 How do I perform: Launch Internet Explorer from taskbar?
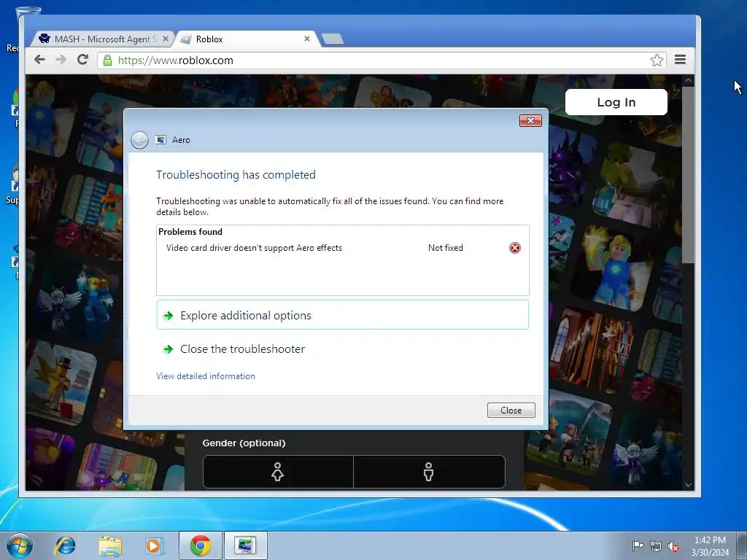[x=65, y=545]
